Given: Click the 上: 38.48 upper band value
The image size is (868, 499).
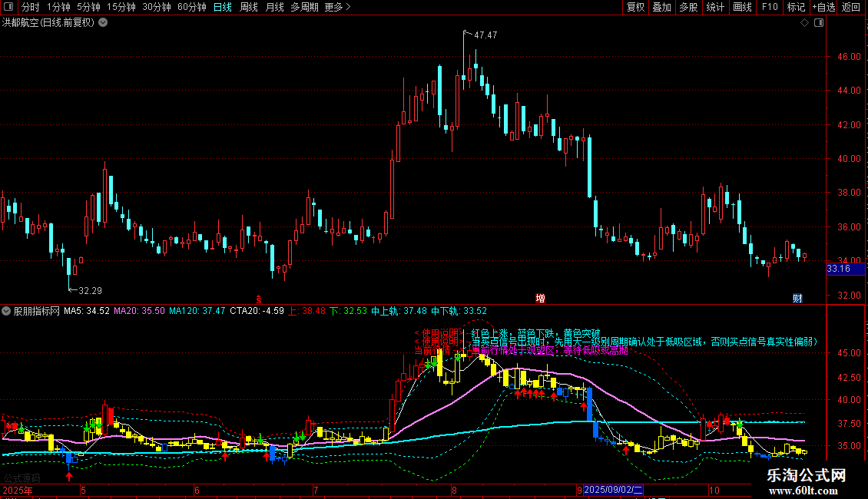Looking at the screenshot, I should pyautogui.click(x=307, y=311).
